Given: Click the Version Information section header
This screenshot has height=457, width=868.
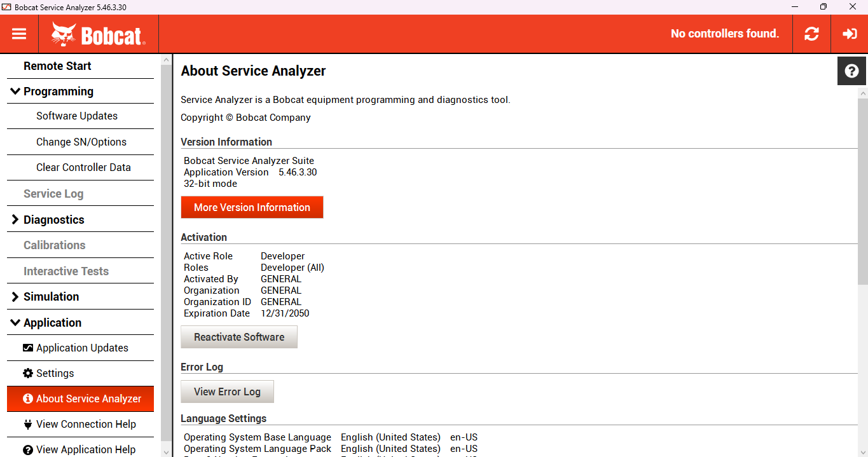Looking at the screenshot, I should [x=226, y=142].
